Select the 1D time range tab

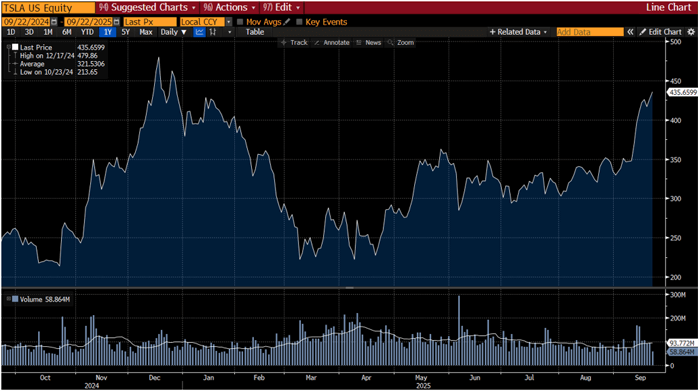pyautogui.click(x=11, y=32)
